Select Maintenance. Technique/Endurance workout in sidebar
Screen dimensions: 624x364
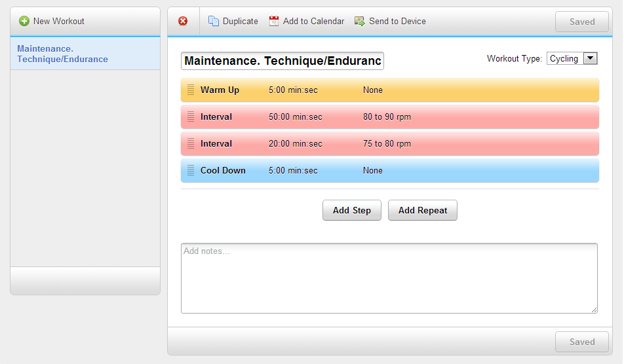(62, 54)
